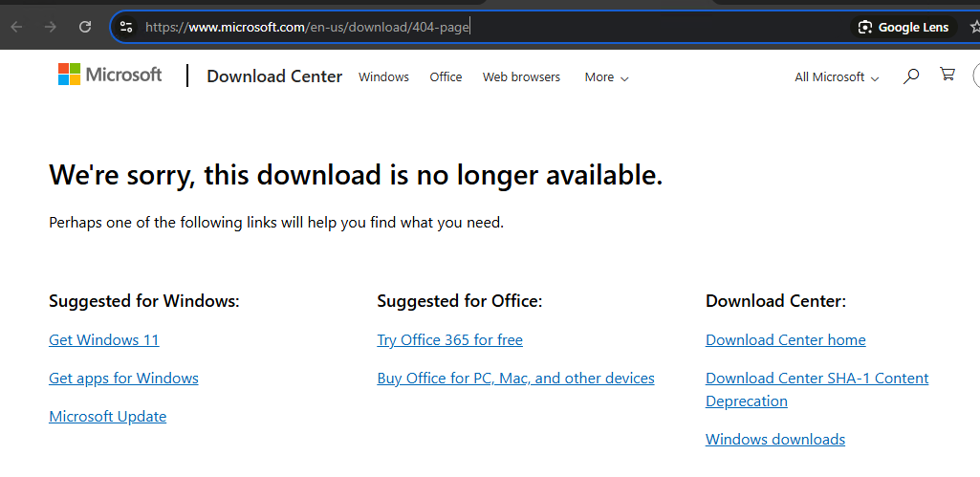Image resolution: width=980 pixels, height=477 pixels.
Task: Click the browser forward arrow
Action: click(51, 27)
